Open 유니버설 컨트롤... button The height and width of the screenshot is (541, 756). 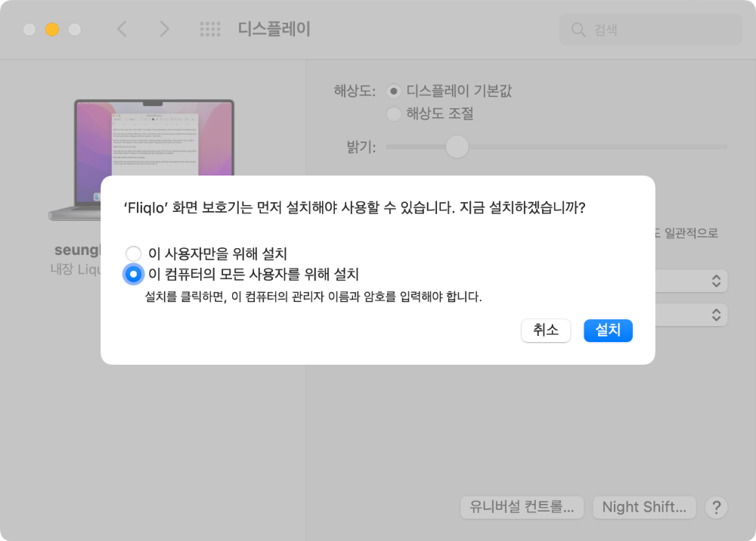point(522,507)
